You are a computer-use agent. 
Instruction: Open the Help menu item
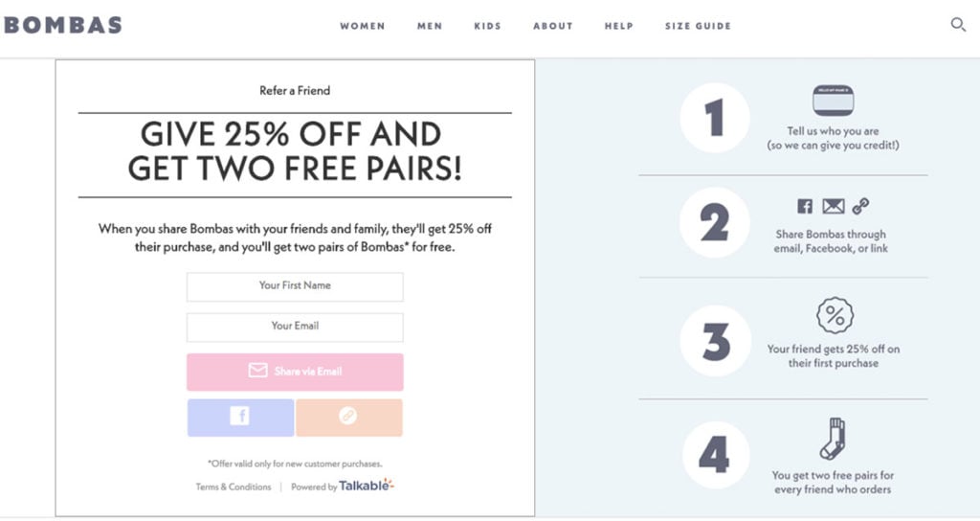(x=619, y=26)
